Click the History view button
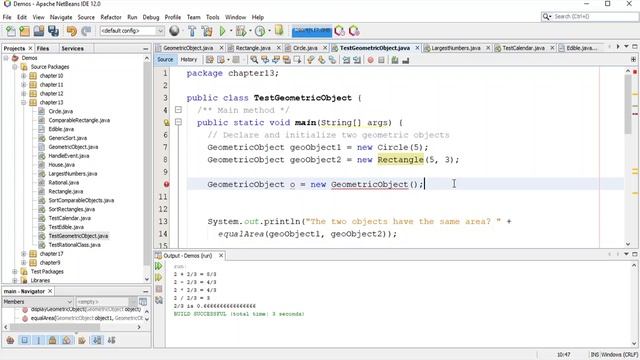Screen dimensions: 640x360 [189, 60]
